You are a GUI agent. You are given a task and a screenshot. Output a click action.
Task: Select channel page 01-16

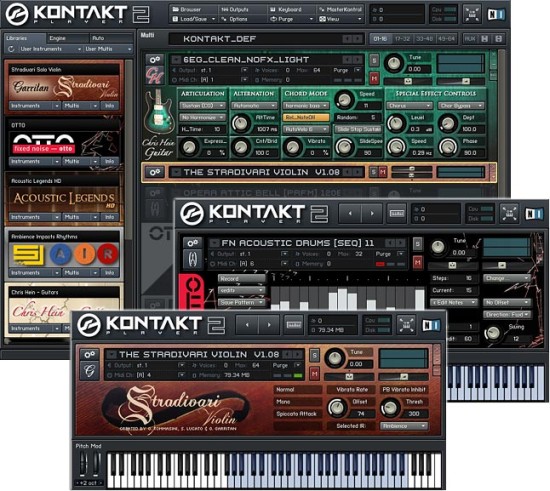pos(380,39)
